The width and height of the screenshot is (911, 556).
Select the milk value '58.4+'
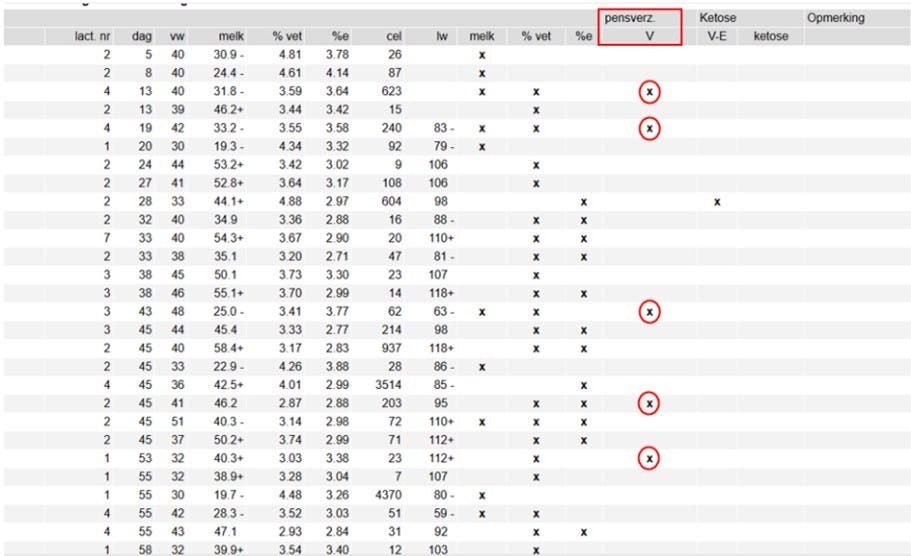coord(228,348)
